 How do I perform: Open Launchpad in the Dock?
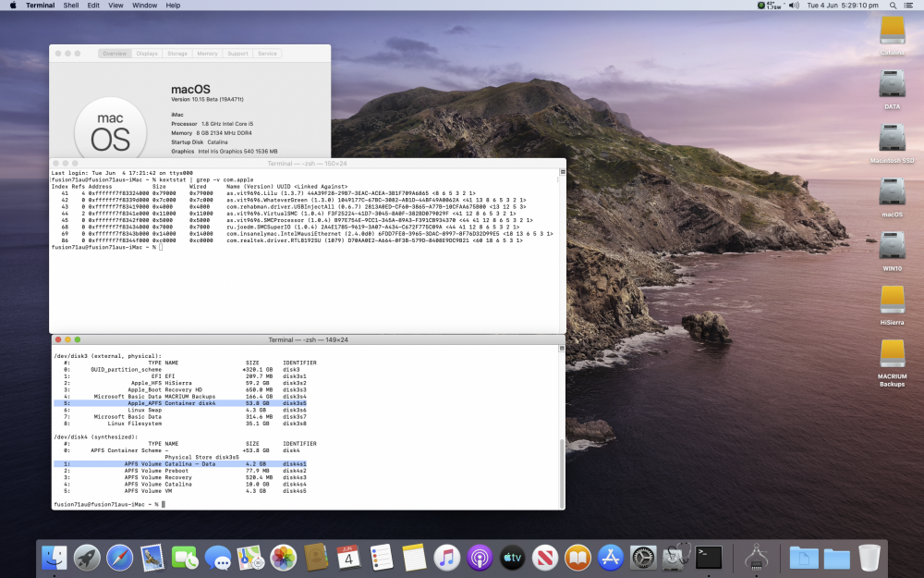click(87, 558)
